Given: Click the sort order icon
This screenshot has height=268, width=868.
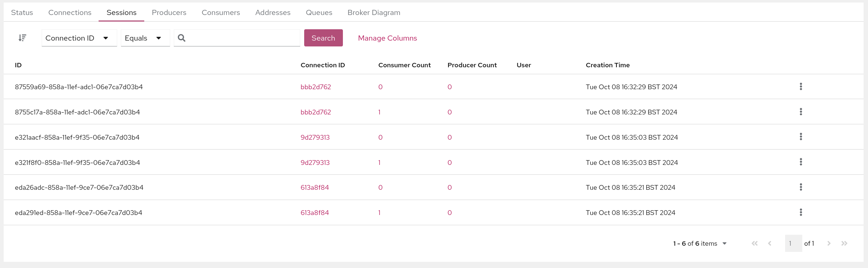Looking at the screenshot, I should point(22,38).
